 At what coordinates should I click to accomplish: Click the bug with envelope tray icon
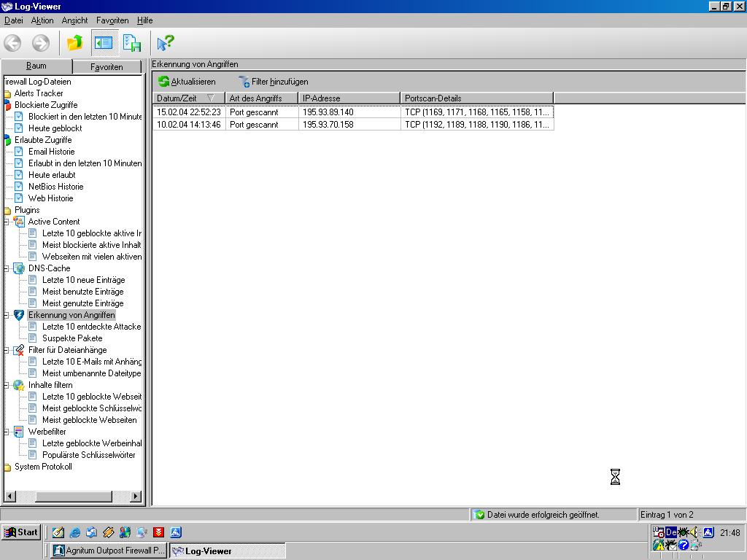click(671, 545)
